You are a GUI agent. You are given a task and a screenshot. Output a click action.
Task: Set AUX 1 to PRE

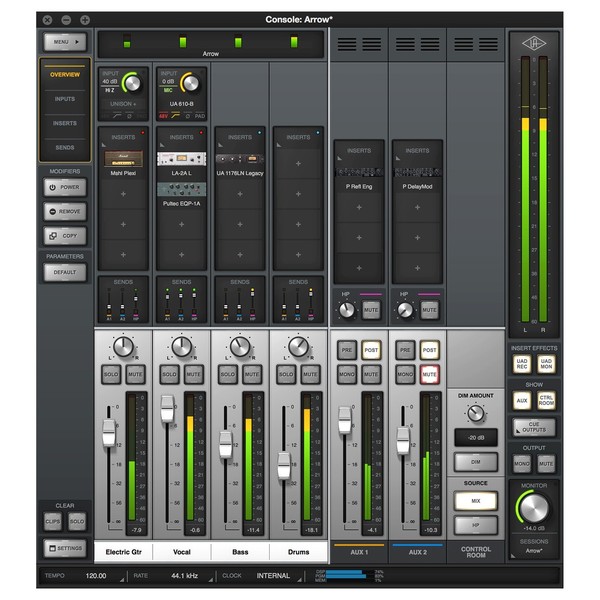347,350
